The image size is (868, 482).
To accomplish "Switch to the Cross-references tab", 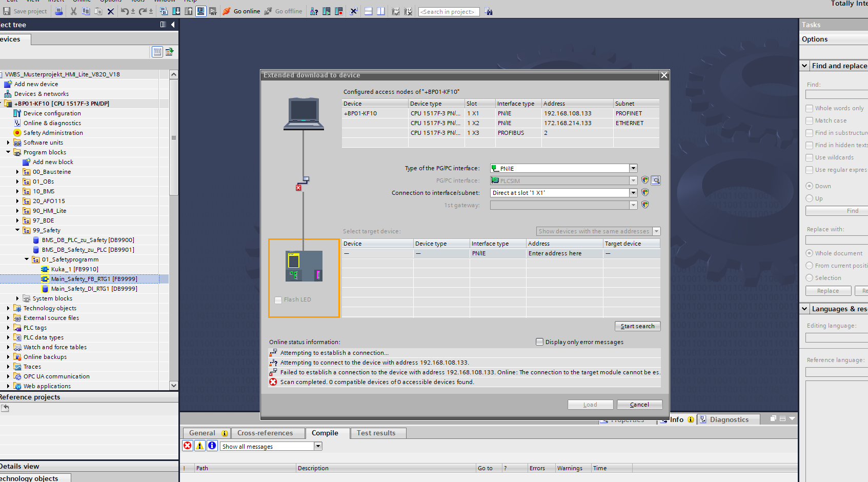I will (265, 433).
